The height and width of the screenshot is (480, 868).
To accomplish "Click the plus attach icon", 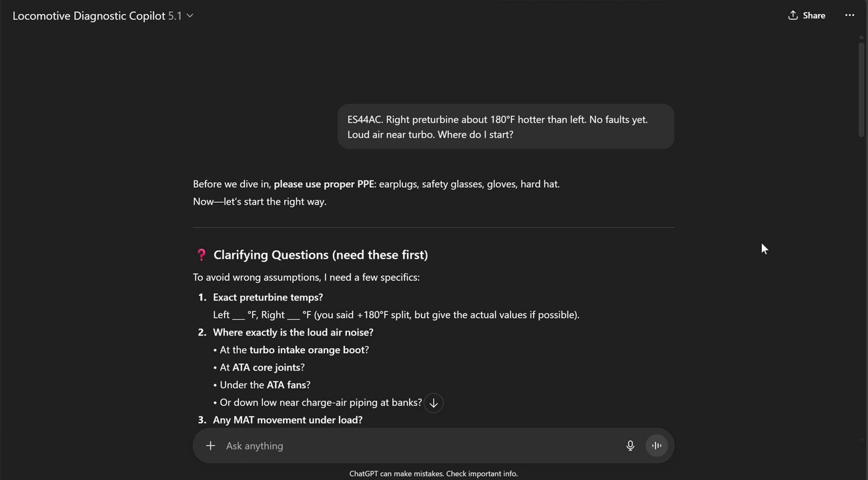I will (x=210, y=446).
